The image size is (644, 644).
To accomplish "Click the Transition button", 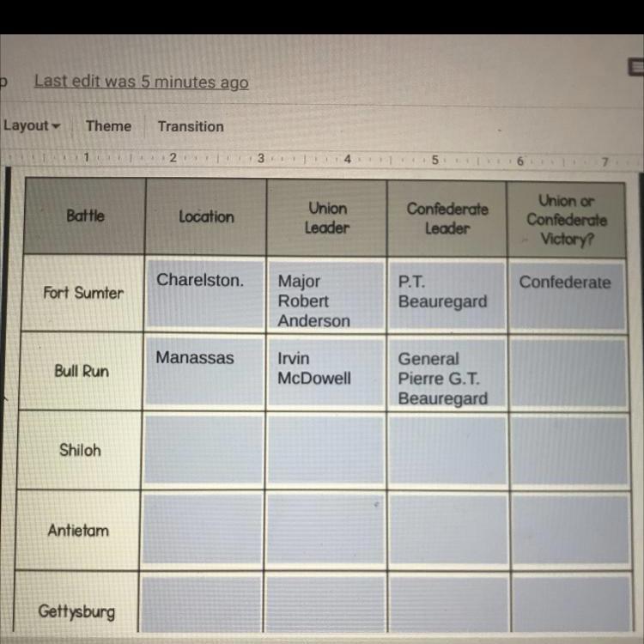I will pyautogui.click(x=191, y=126).
